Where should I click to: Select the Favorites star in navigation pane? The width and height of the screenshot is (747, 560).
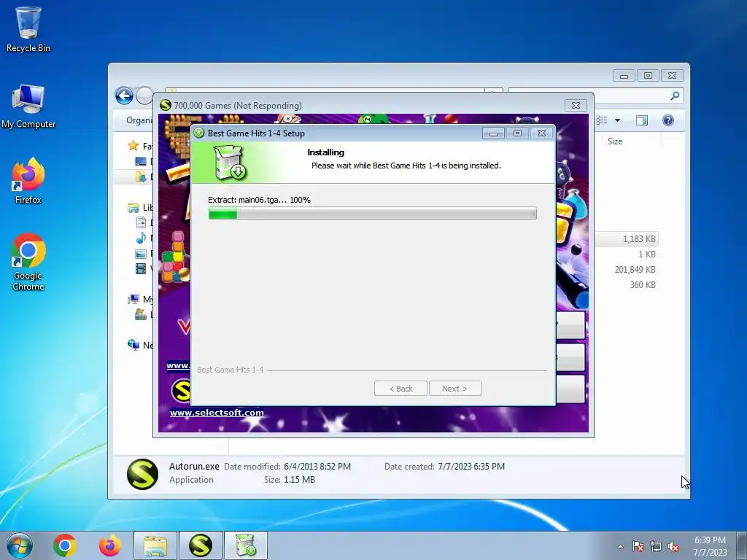[x=133, y=146]
